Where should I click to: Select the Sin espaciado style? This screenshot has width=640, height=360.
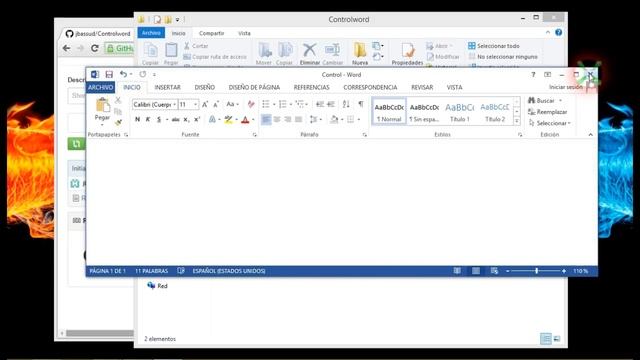click(424, 111)
